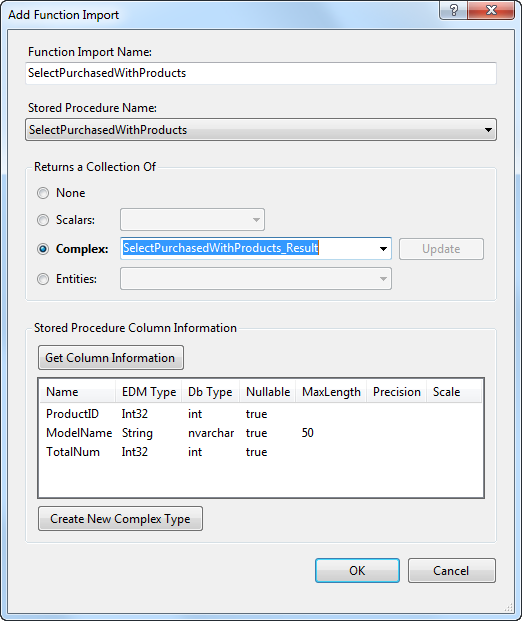
Task: Select the ProductID row
Action: click(261, 414)
